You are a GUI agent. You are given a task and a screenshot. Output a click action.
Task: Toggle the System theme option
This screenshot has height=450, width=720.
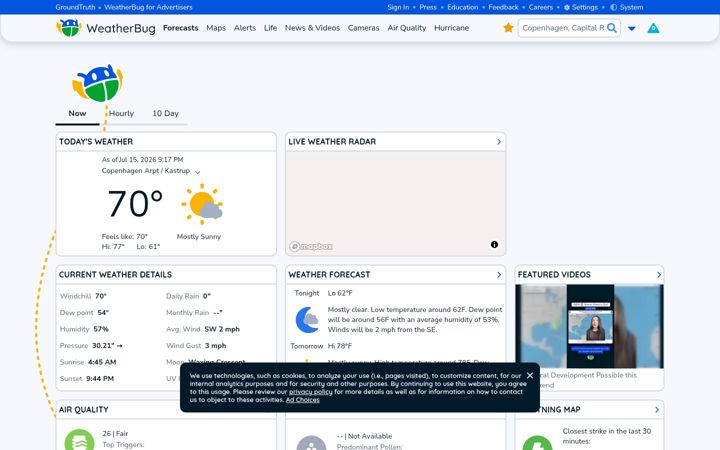(x=627, y=7)
